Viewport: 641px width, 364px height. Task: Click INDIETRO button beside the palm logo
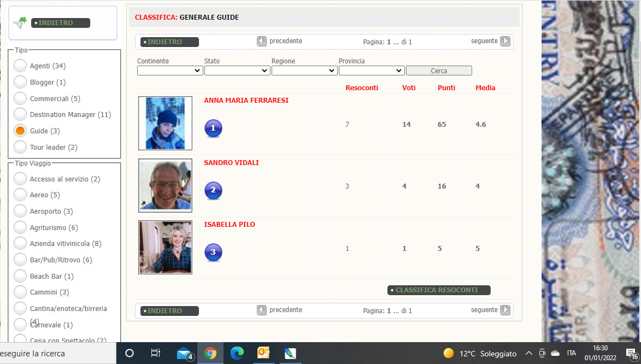pyautogui.click(x=61, y=23)
